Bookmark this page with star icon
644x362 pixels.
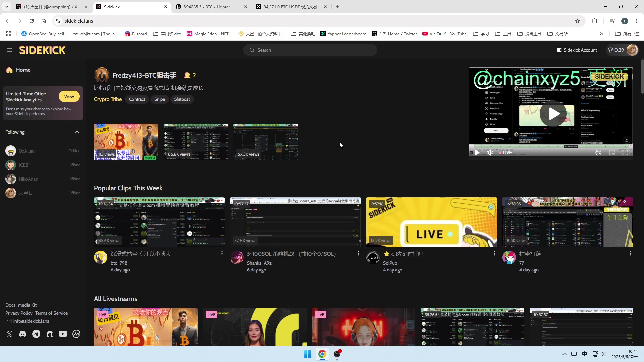(578, 21)
